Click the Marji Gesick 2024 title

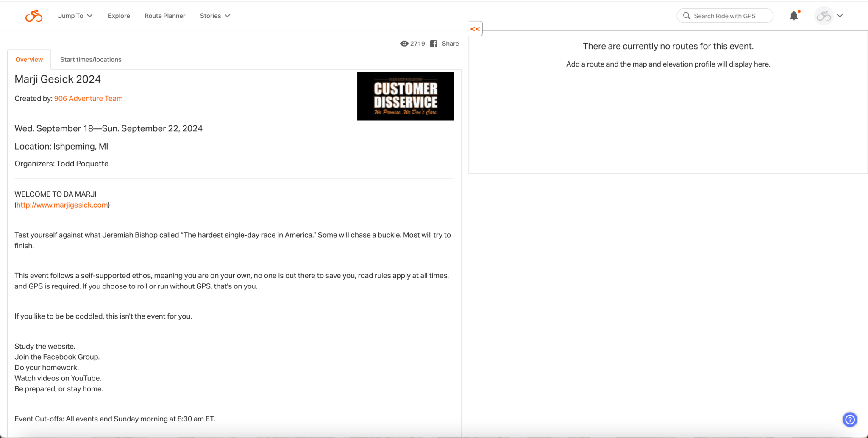tap(58, 79)
